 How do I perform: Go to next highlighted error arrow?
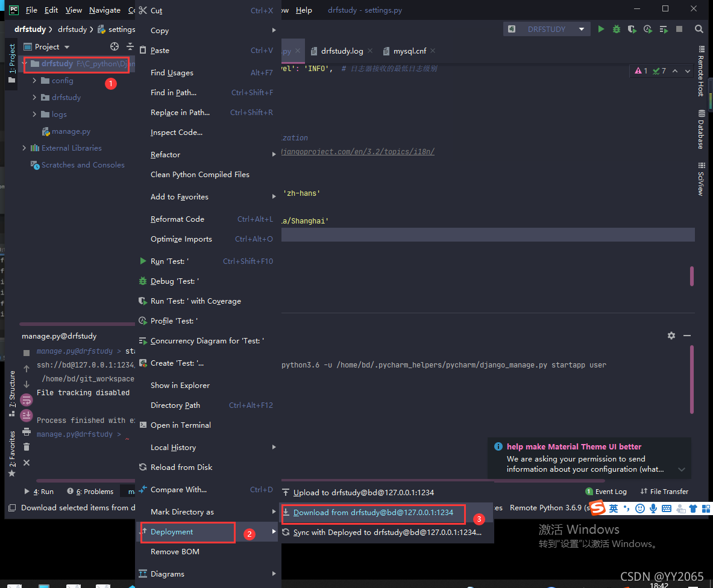[x=688, y=71]
